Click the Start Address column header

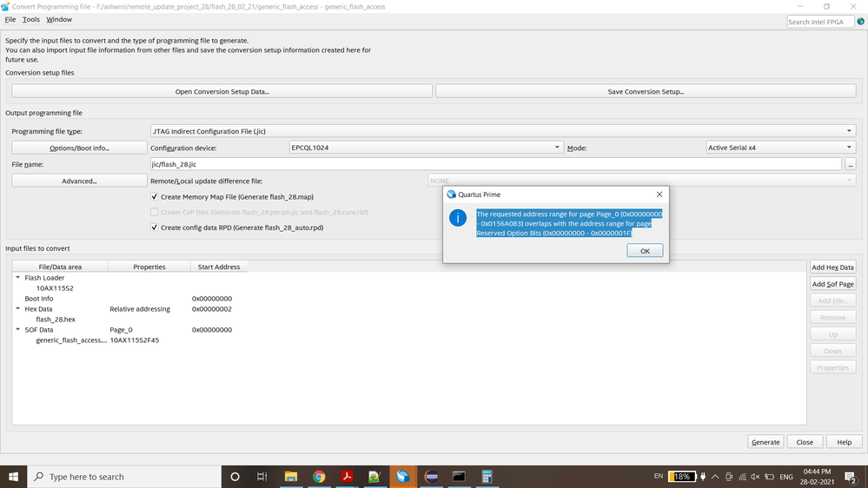(219, 267)
